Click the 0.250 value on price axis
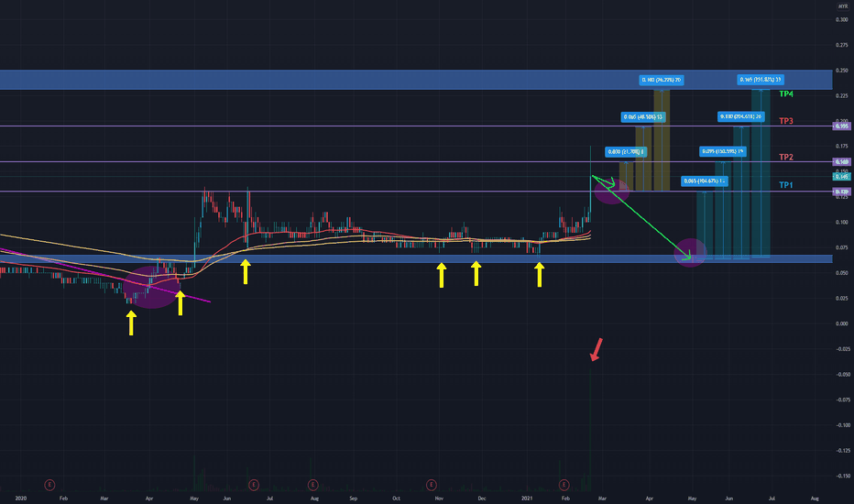Image resolution: width=854 pixels, height=504 pixels. click(841, 71)
